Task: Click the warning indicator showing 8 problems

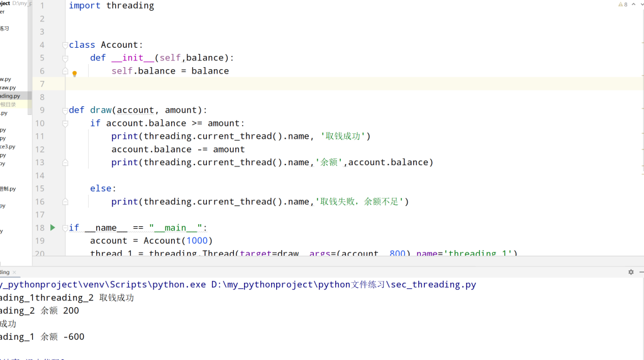Action: [x=623, y=4]
